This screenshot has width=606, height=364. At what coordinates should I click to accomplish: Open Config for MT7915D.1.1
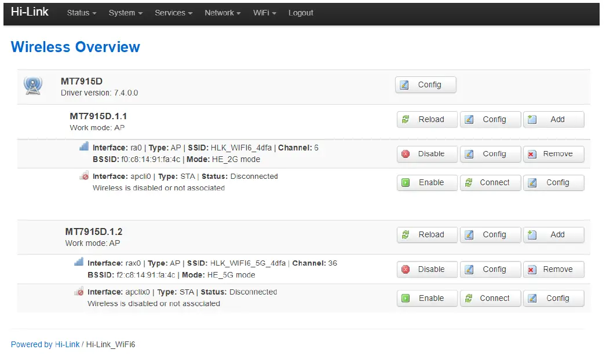click(491, 119)
